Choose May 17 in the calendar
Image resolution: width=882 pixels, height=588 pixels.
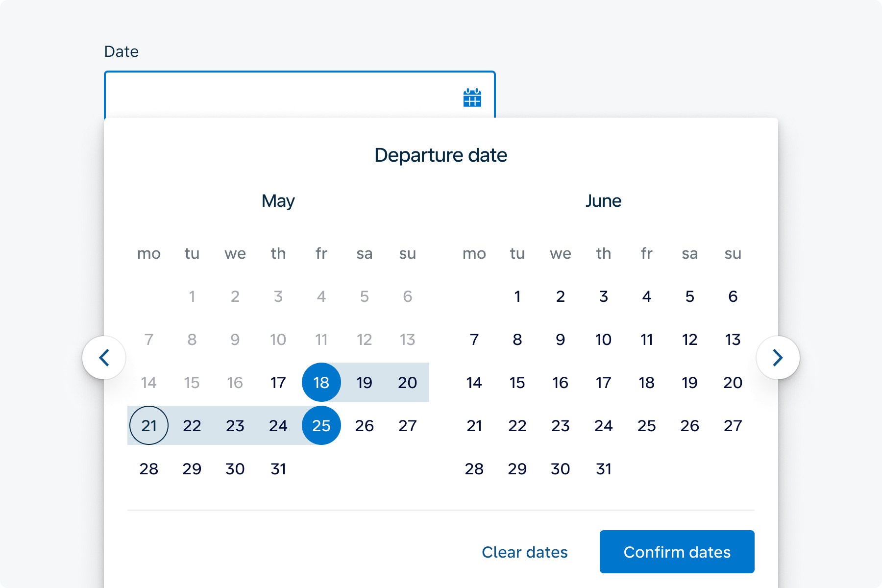[x=278, y=382]
